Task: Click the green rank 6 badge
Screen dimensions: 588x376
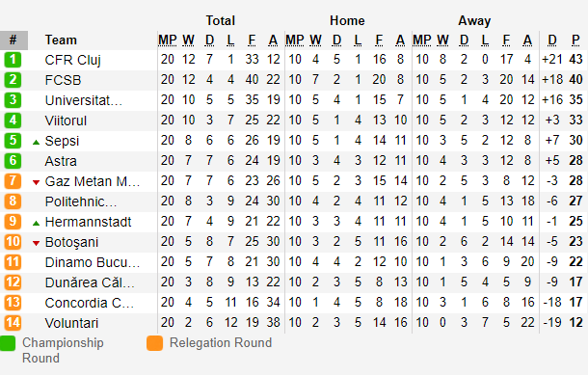Action: 13,161
